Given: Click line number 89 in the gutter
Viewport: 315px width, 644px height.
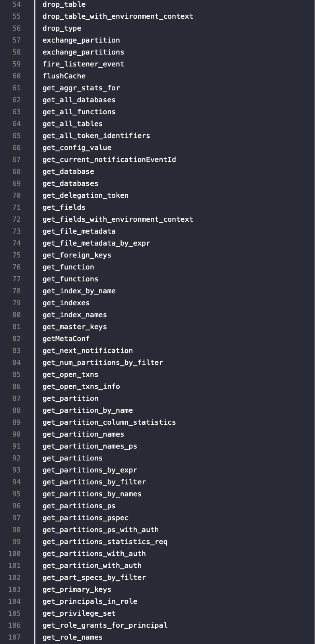Looking at the screenshot, I should [x=16, y=422].
